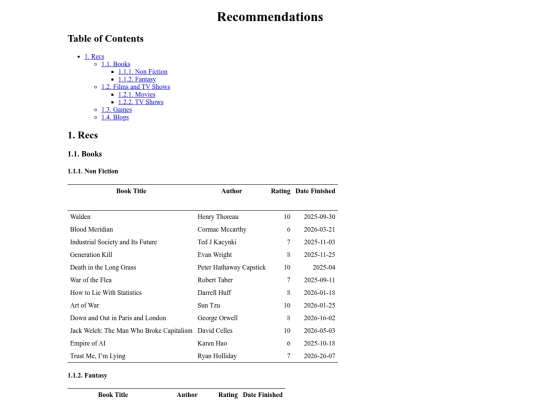Screen dimensions: 540x405
Task: Select 'How to Lie With Statistics'
Action: coord(106,293)
